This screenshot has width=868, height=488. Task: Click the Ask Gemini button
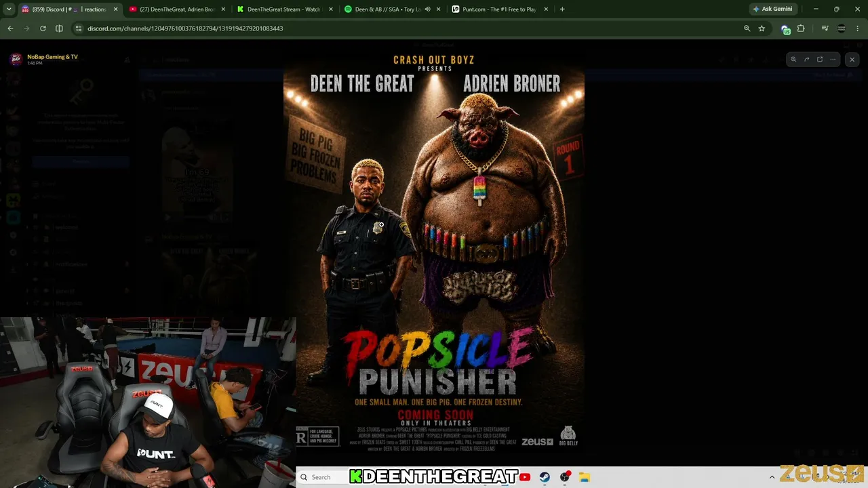point(772,9)
